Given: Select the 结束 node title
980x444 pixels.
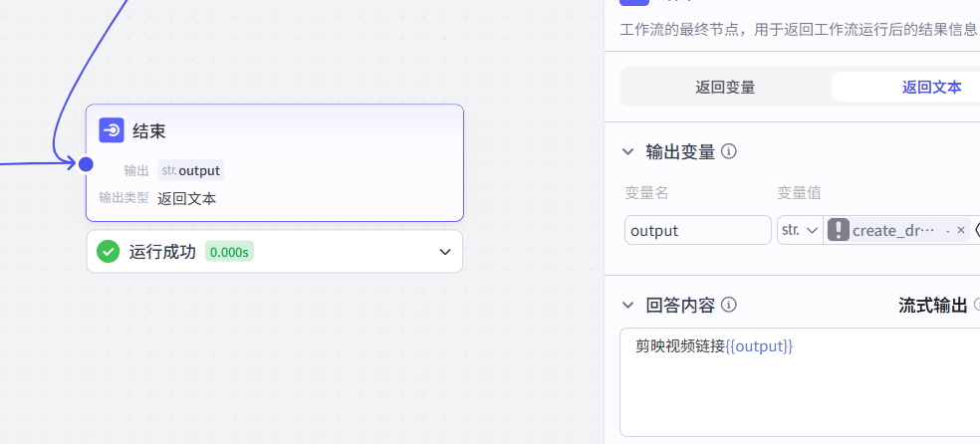Looking at the screenshot, I should tap(148, 130).
